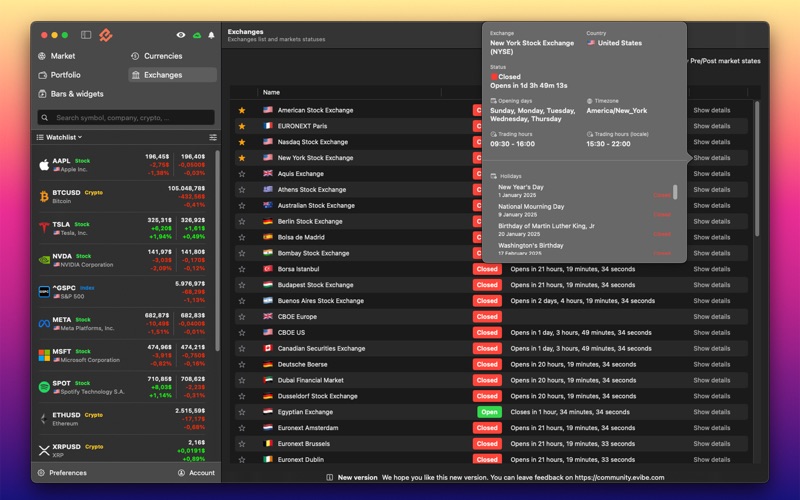
Task: Open the Market section
Action: [57, 56]
